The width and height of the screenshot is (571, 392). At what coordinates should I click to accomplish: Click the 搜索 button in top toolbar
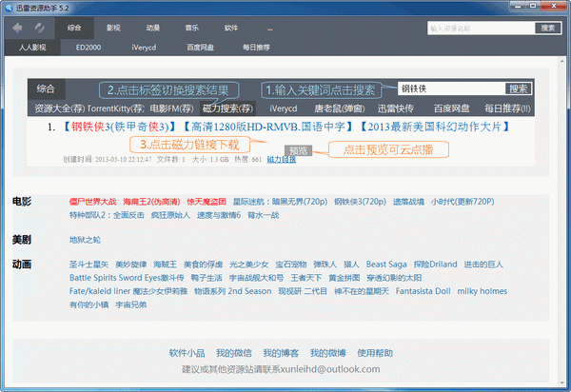point(548,28)
